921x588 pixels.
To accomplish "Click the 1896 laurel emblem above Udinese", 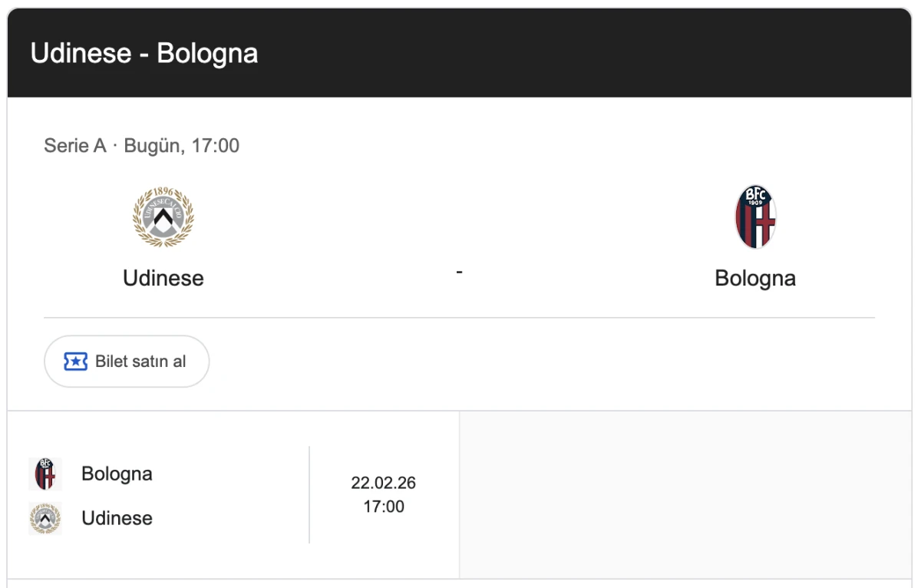I will coord(163,216).
